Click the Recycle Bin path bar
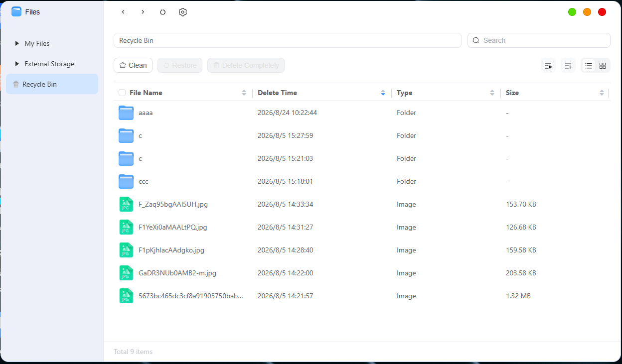622x364 pixels. coord(288,40)
